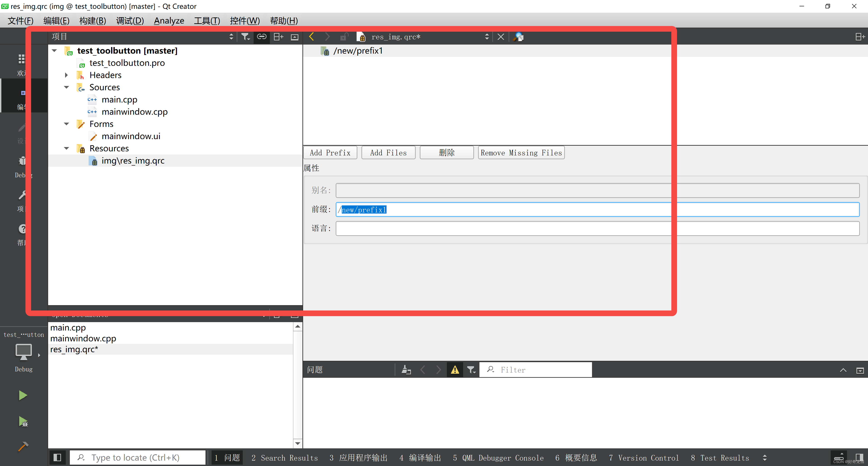Expand the Headers folder
This screenshot has width=868, height=466.
pos(66,75)
